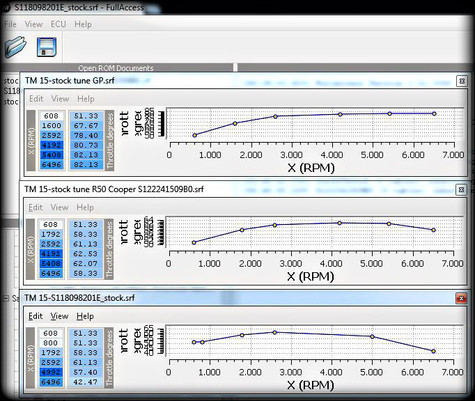Close the TM 15-S118098201E_stock.srf window

461,298
